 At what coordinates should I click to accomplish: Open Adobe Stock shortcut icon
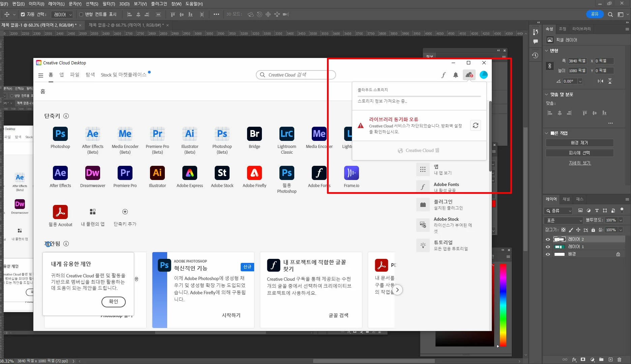(222, 173)
